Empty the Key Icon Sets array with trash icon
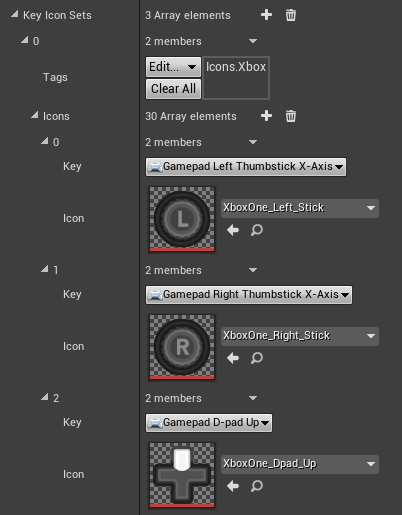 [x=291, y=15]
